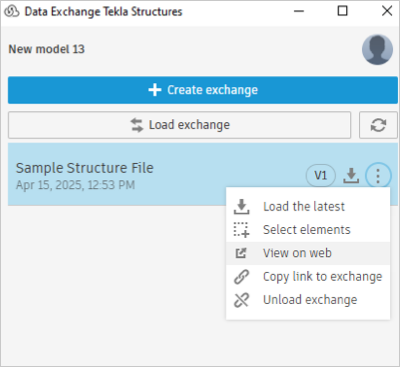
Task: Click the V1 version badge
Action: pos(321,175)
